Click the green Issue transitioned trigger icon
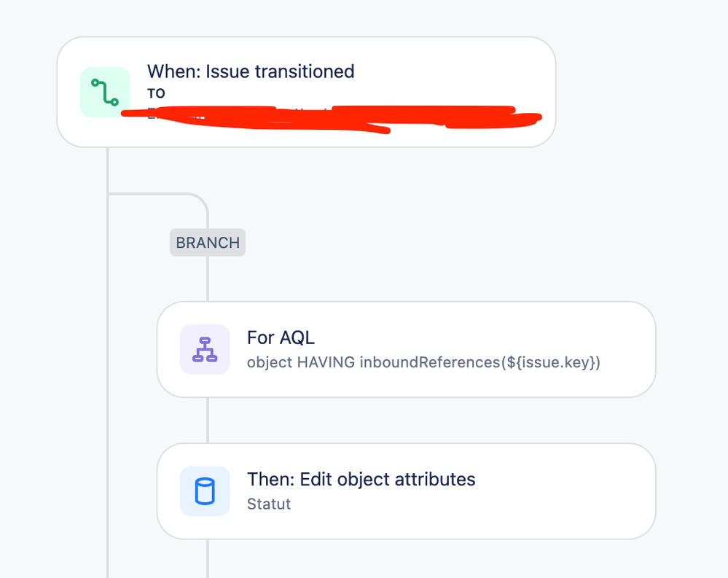This screenshot has height=578, width=728. pyautogui.click(x=105, y=92)
